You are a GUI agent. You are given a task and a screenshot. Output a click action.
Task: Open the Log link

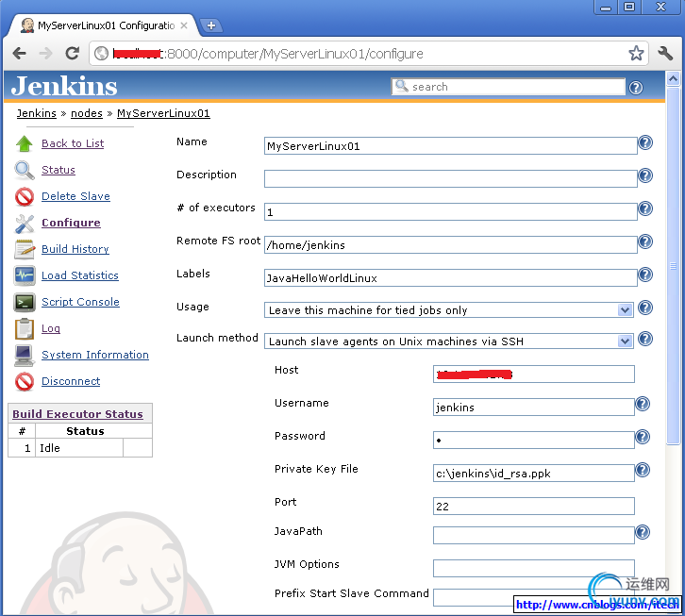tap(51, 328)
